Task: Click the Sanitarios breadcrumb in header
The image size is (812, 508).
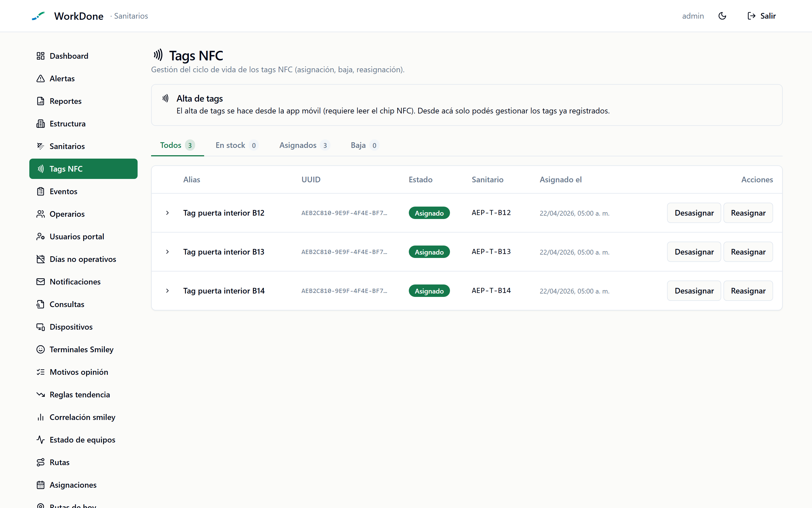Action: [x=131, y=16]
